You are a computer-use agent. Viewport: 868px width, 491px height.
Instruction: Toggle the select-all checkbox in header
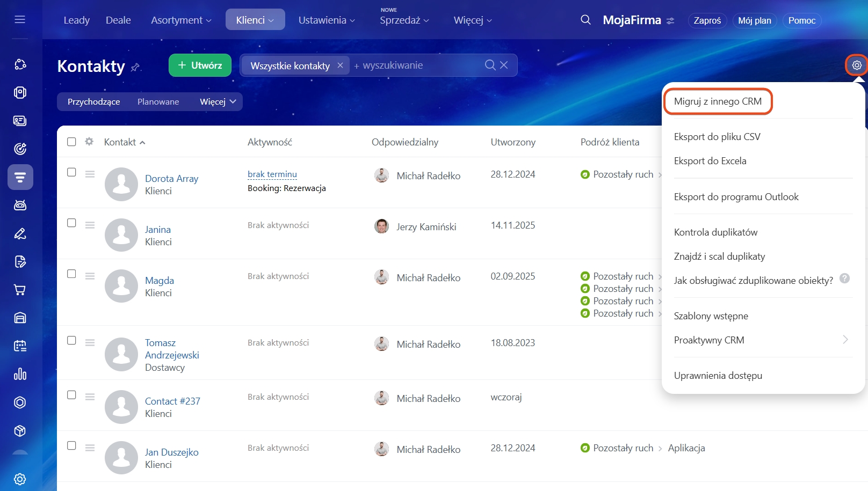pos(71,142)
